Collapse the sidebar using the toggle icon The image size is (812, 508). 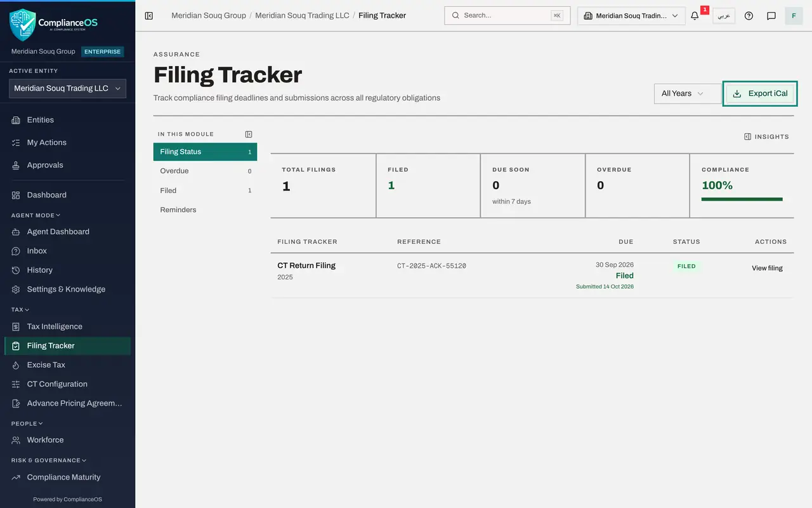click(149, 15)
